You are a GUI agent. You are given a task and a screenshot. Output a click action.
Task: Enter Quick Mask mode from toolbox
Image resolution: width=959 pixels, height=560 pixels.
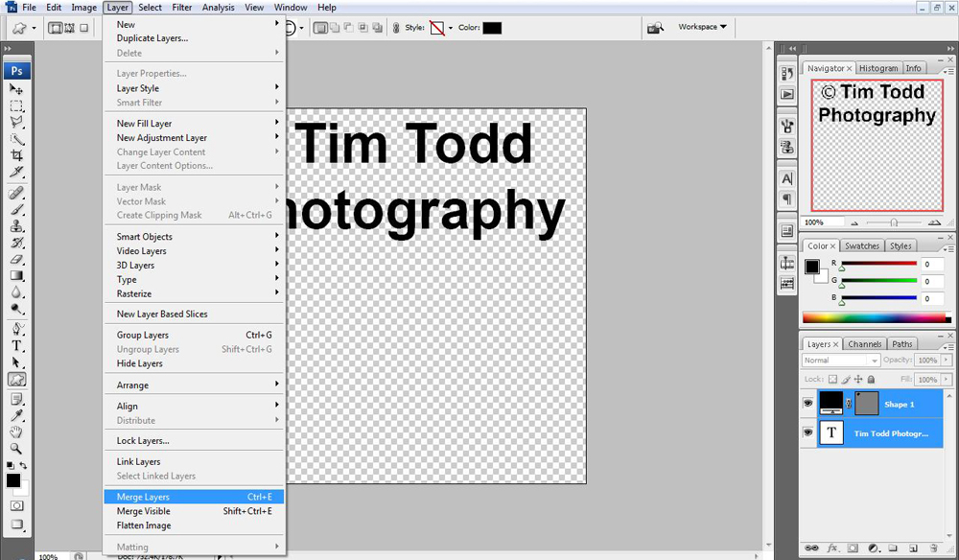(x=16, y=505)
